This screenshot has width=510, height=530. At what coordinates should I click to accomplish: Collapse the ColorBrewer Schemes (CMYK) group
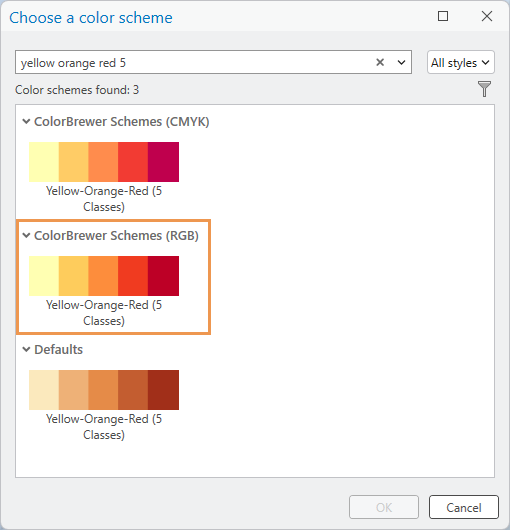coord(26,121)
